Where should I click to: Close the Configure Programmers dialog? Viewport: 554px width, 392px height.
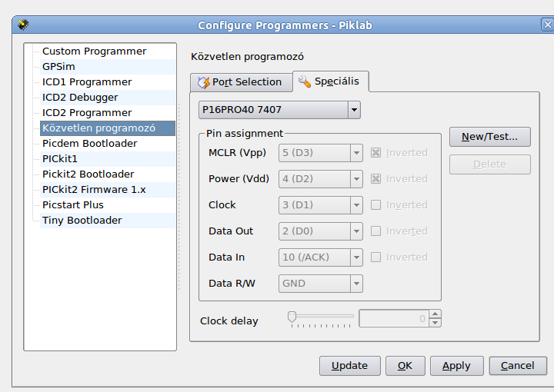pos(547,25)
